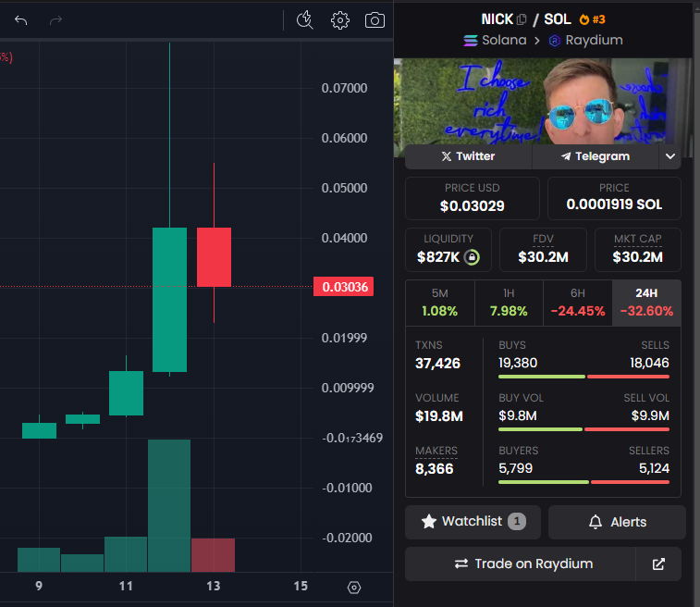Click the buys versus sells ratio bar
Screen dimensions: 700x607
pos(583,377)
